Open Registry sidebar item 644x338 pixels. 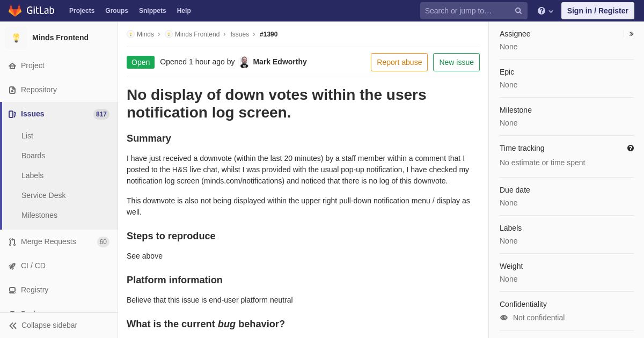coord(59,290)
